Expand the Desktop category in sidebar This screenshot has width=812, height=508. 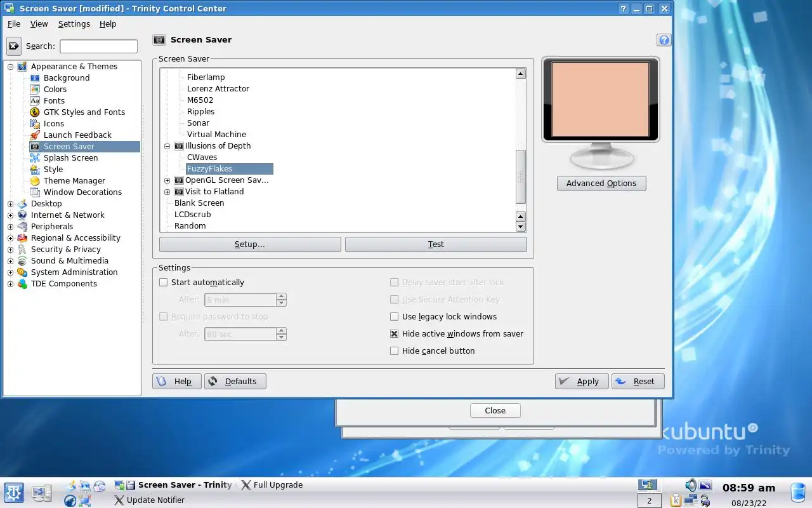[x=10, y=204]
